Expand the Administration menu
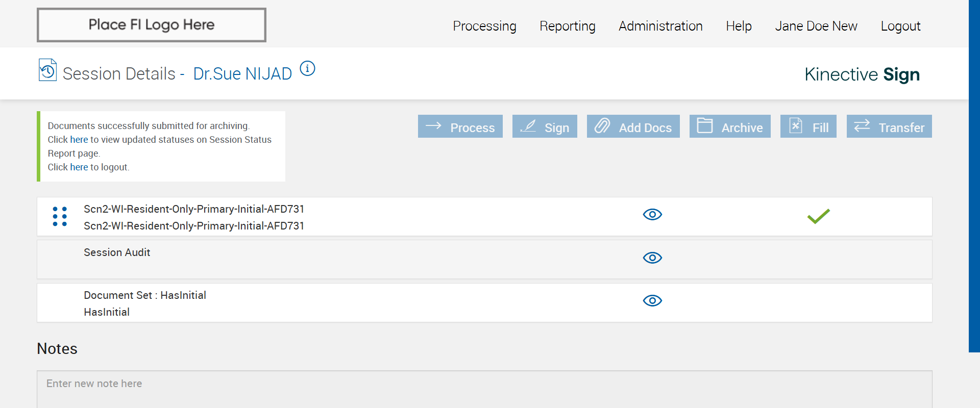980x408 pixels. click(x=660, y=26)
